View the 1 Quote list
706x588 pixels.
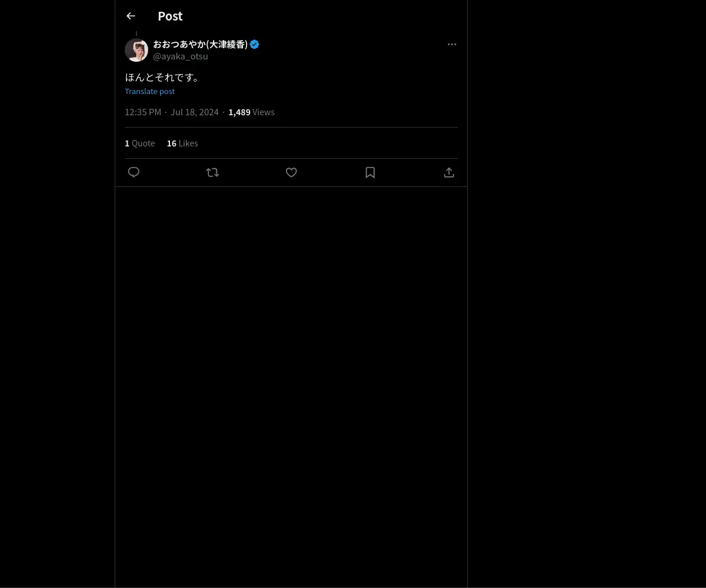click(140, 143)
